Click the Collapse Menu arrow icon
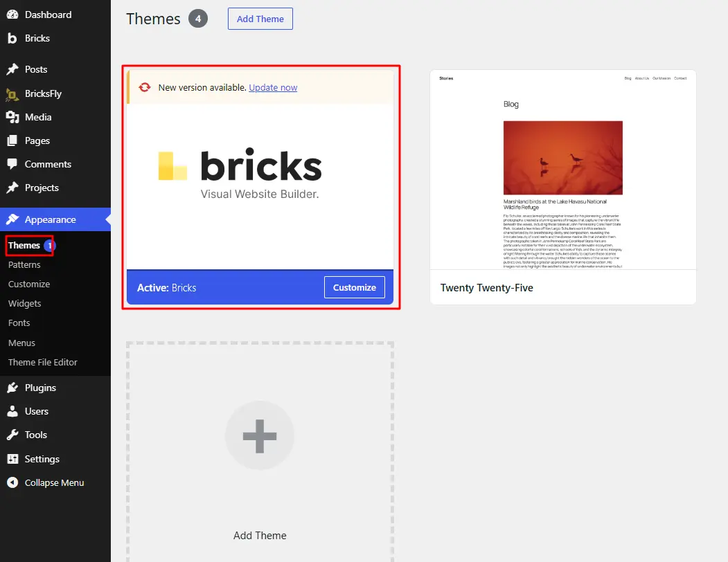 click(12, 482)
